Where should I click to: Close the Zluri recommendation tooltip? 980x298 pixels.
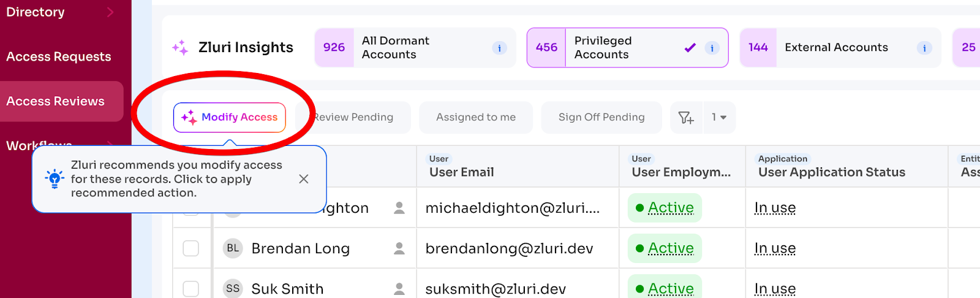[303, 179]
